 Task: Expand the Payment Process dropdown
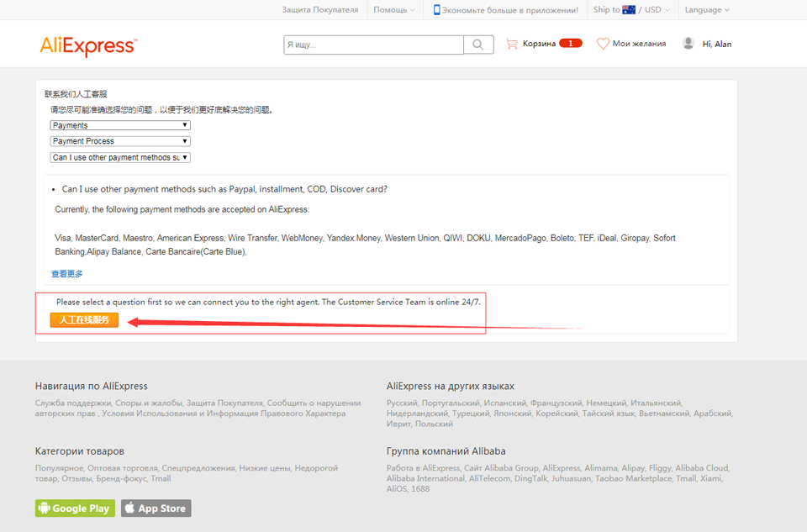click(120, 141)
